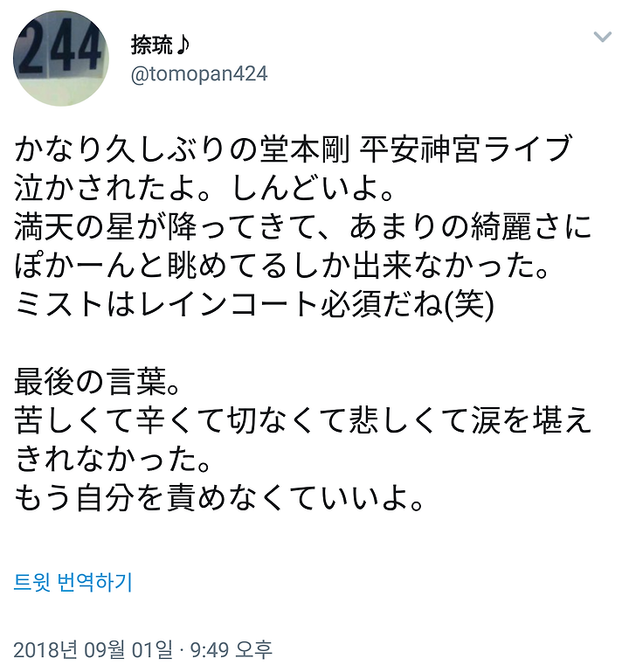Click the opening words かなり久しぶりの

(x=135, y=149)
